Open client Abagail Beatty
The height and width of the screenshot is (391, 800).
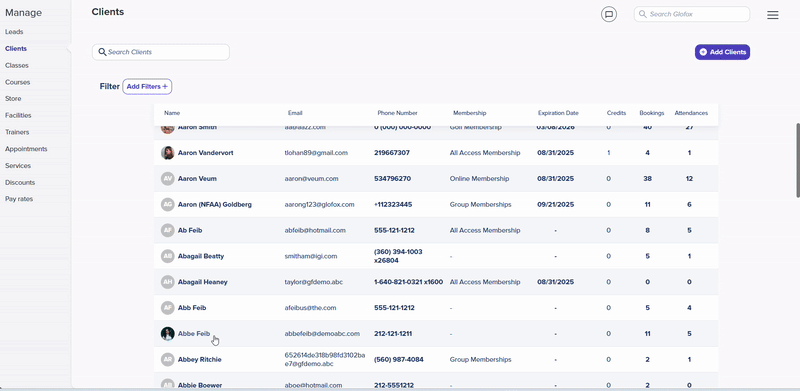pyautogui.click(x=201, y=256)
